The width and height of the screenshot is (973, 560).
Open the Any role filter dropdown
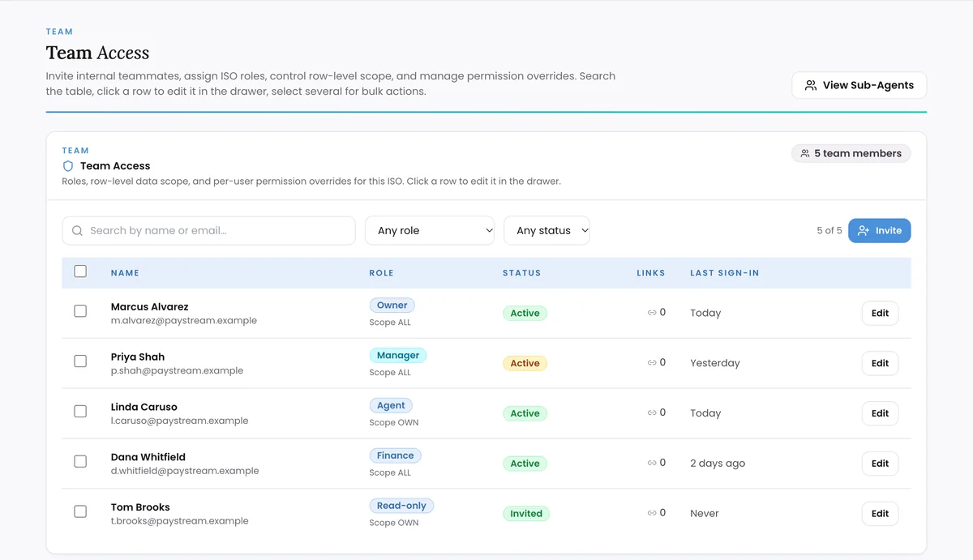[x=430, y=231]
